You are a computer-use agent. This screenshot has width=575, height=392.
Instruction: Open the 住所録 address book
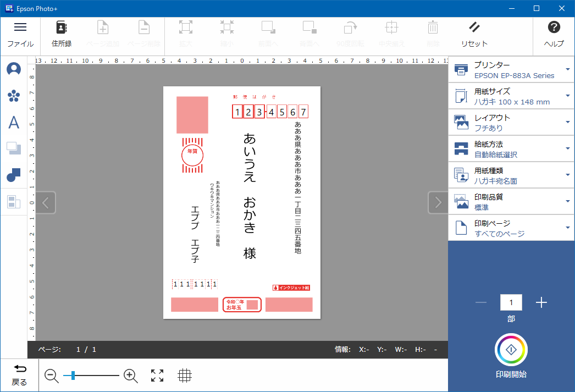pos(61,34)
